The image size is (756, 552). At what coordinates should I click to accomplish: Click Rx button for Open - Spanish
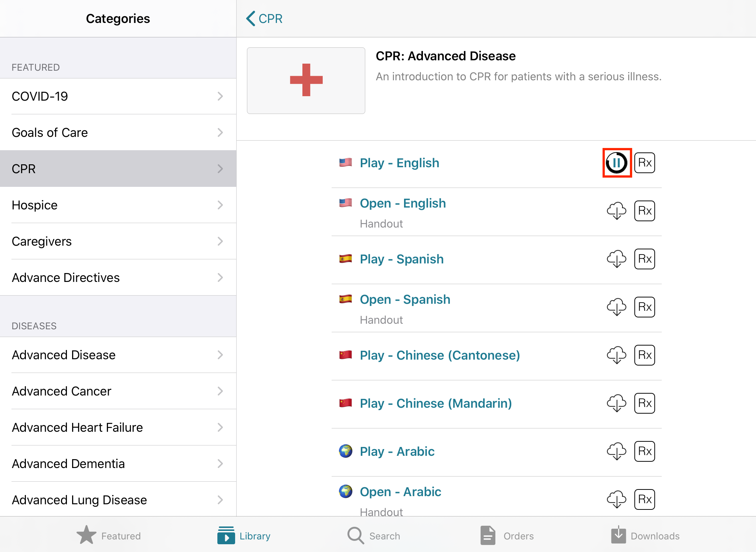[x=644, y=307]
